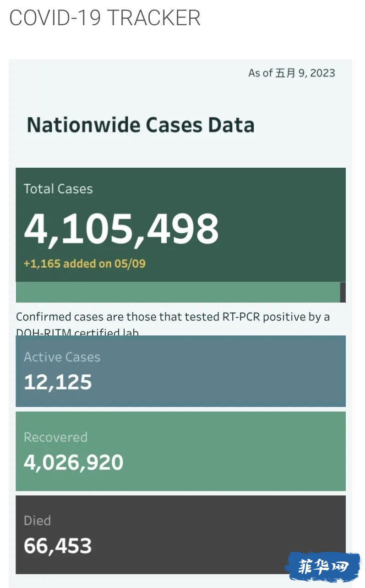Image resolution: width=365 pixels, height=588 pixels.
Task: Click the 12,125 active cases number
Action: 58,382
